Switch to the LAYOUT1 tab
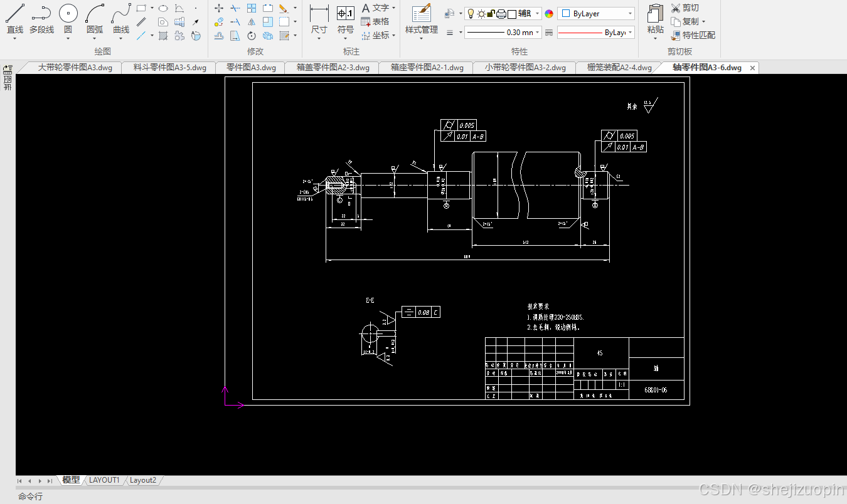Screen dimensions: 847x504 104,480
